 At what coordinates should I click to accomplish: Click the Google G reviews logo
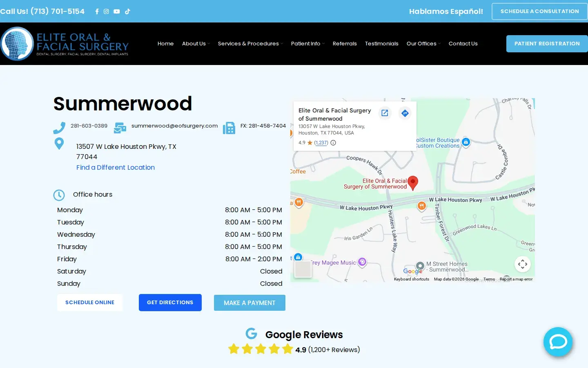coord(251,334)
